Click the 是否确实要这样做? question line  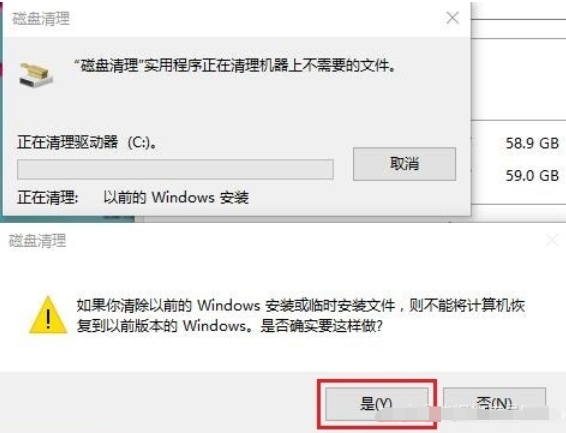pyautogui.click(x=321, y=326)
